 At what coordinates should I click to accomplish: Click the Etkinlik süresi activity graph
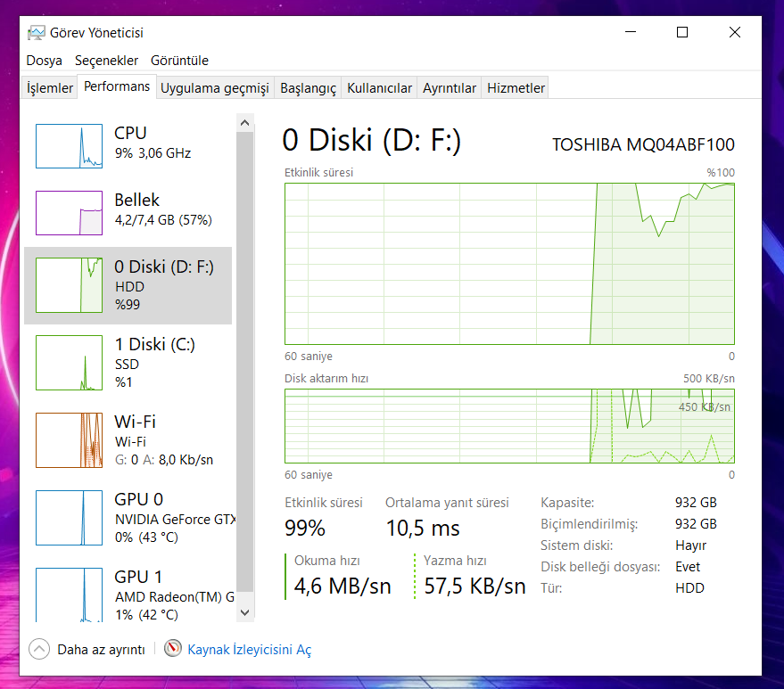click(509, 264)
